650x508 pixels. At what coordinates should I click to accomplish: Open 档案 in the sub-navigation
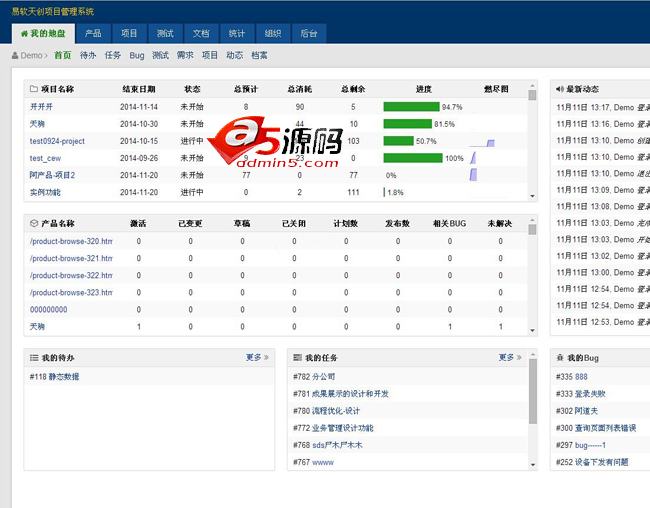pyautogui.click(x=259, y=55)
